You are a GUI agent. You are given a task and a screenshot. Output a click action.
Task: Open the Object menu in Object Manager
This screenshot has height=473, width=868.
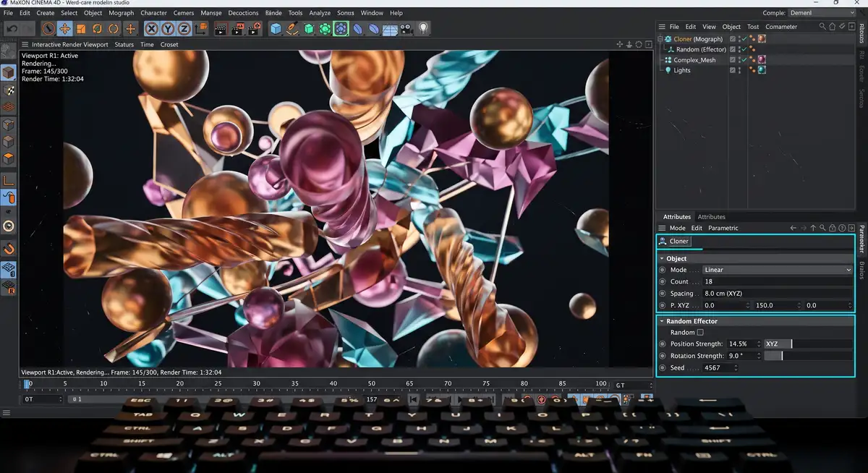[731, 27]
